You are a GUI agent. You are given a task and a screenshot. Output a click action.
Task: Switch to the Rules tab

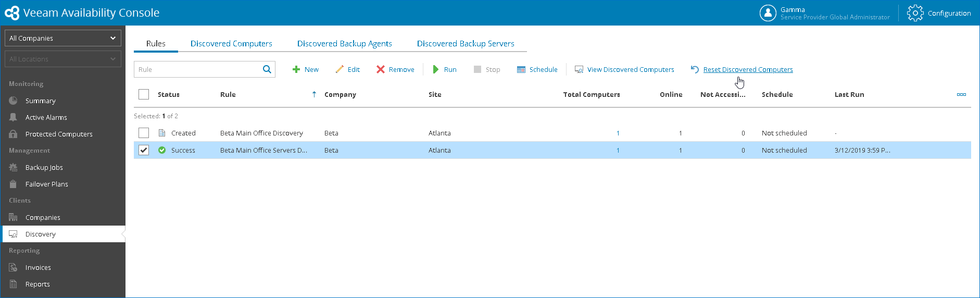[156, 44]
